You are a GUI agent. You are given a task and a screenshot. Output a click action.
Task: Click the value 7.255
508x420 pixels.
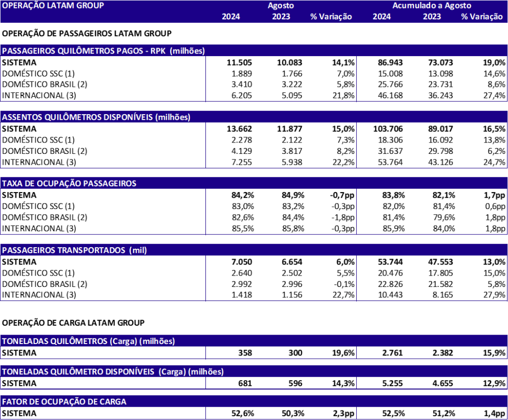pos(242,162)
